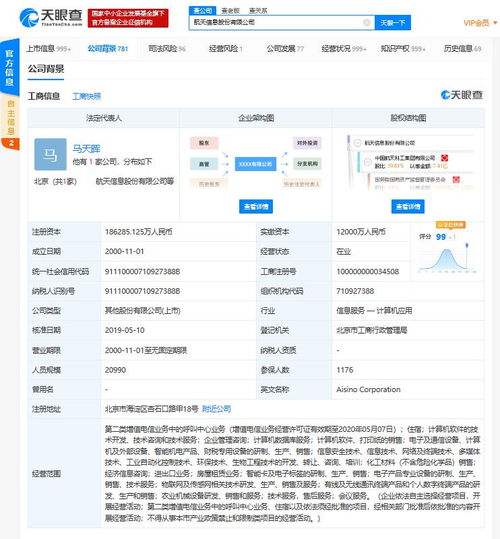
Task: Open red icon beside 国务院国有资产监督管理委员会
Action: tap(456, 179)
